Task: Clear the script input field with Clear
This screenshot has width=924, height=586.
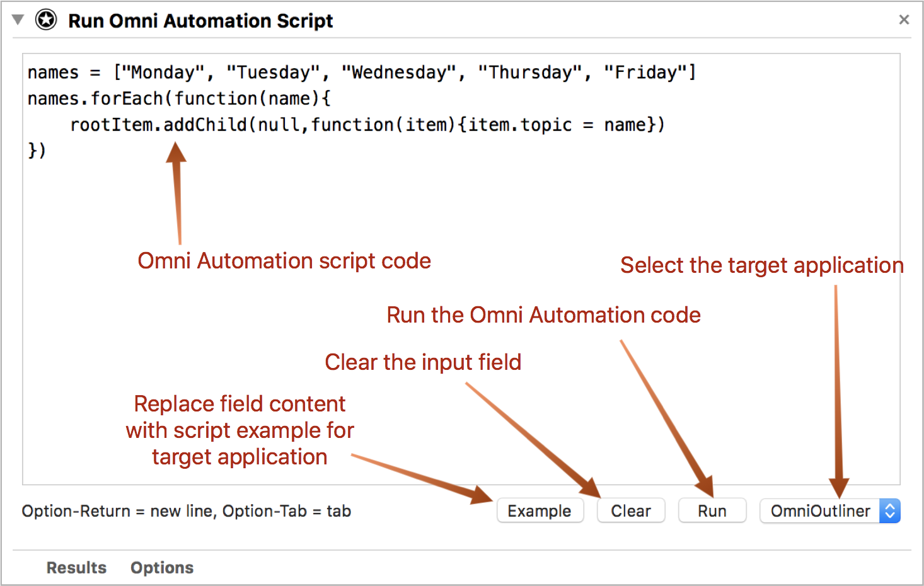Action: [630, 511]
